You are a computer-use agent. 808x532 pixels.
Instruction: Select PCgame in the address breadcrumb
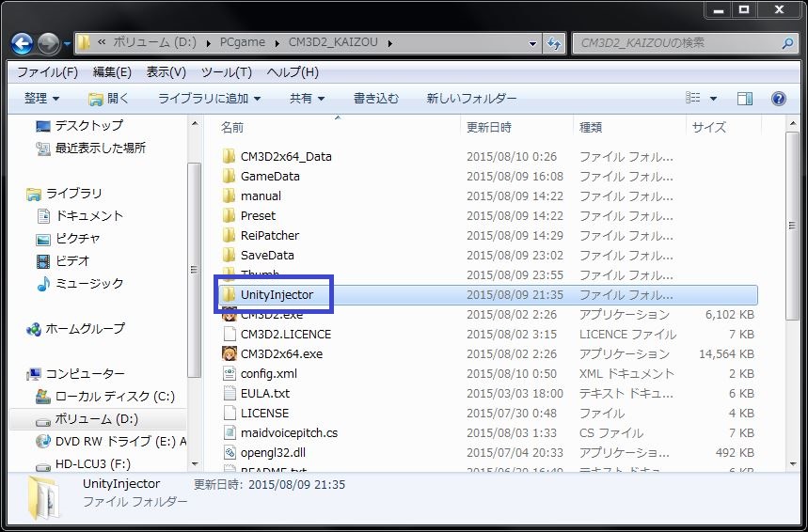(242, 42)
